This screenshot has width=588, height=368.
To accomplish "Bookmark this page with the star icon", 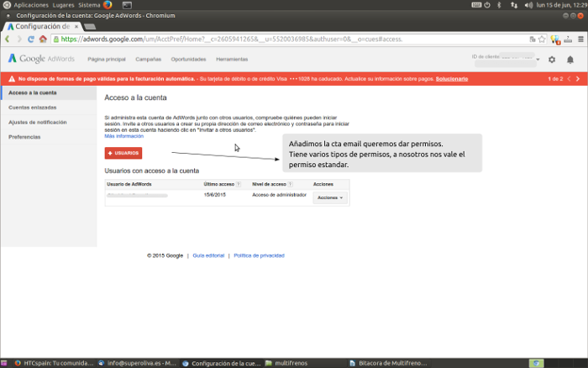I will [542, 39].
